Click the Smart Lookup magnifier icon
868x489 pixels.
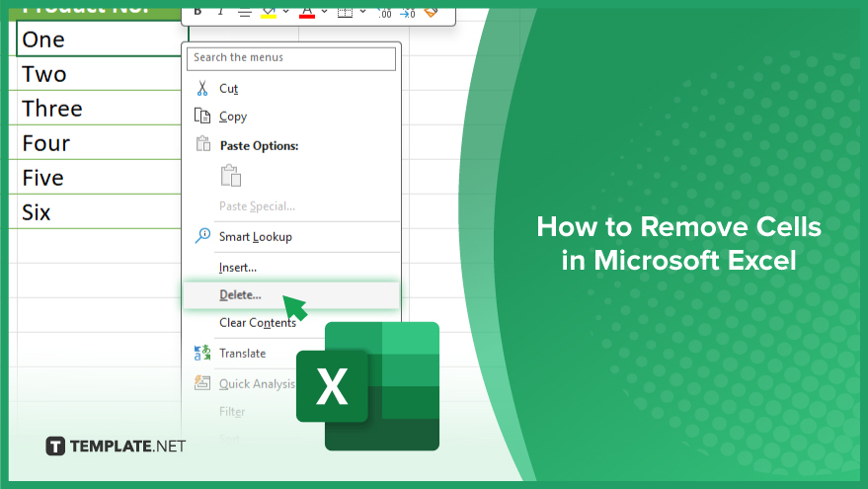click(x=202, y=235)
